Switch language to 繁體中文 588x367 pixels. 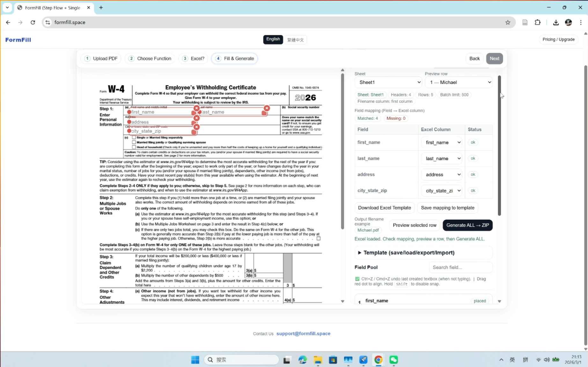[295, 40]
